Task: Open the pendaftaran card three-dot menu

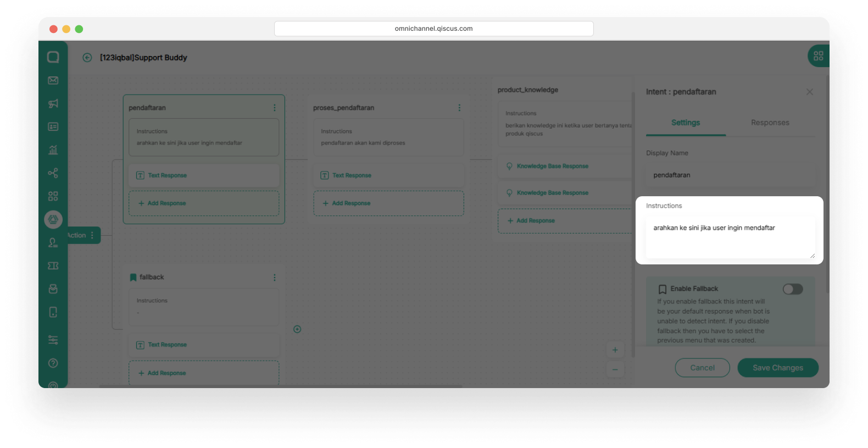Action: [275, 108]
